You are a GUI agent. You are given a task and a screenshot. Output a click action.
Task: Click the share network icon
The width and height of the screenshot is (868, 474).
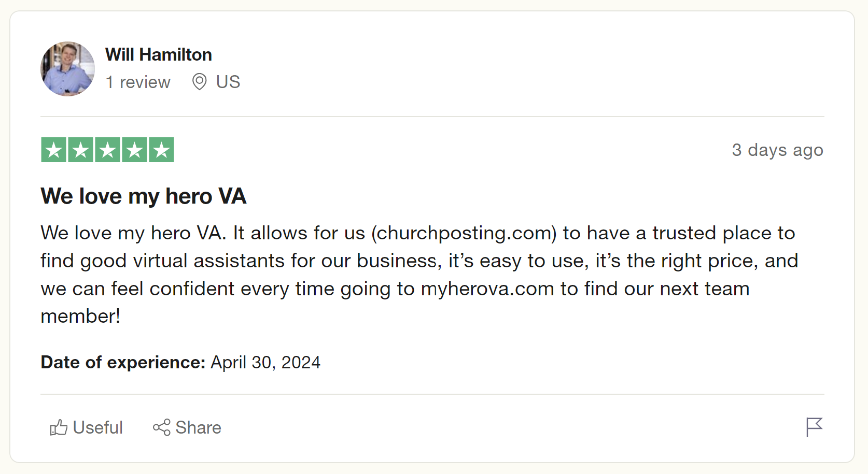pos(161,427)
